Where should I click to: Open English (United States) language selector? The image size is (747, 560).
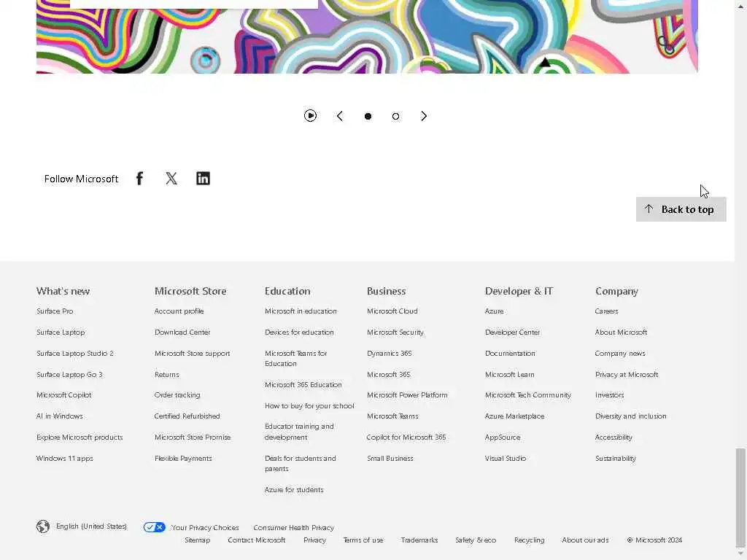tap(91, 526)
